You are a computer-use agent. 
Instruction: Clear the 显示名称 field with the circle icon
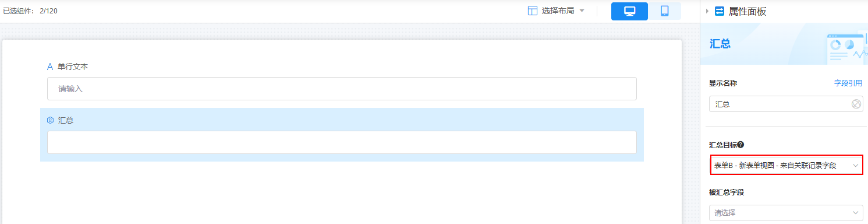(x=856, y=104)
